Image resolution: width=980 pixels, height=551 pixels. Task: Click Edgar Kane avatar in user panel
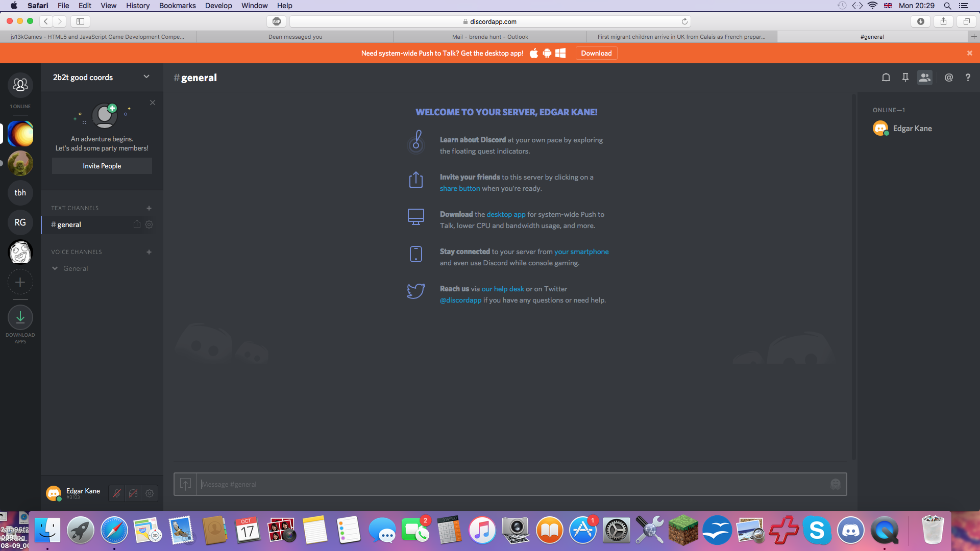click(x=54, y=493)
